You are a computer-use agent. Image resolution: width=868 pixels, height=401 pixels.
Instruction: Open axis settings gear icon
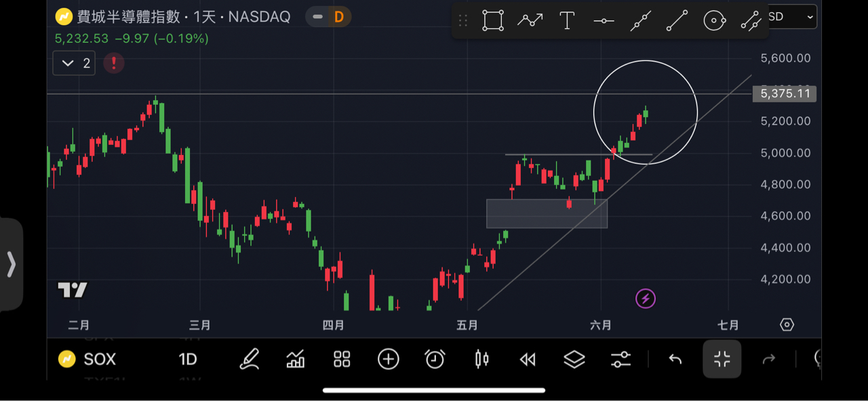click(x=787, y=325)
